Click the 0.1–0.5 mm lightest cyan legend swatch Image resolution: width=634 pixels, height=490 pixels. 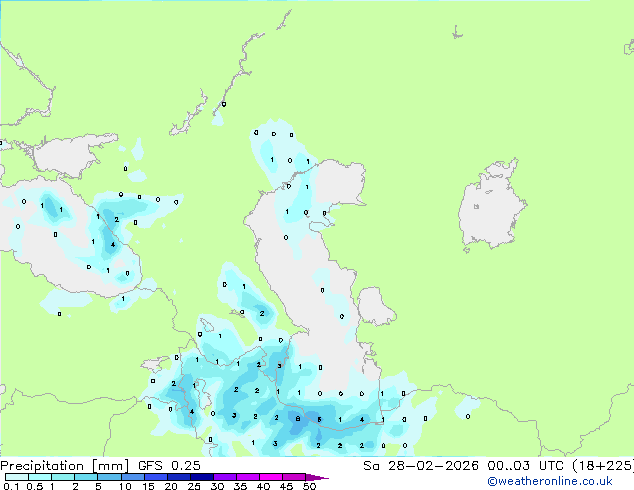pos(17,477)
